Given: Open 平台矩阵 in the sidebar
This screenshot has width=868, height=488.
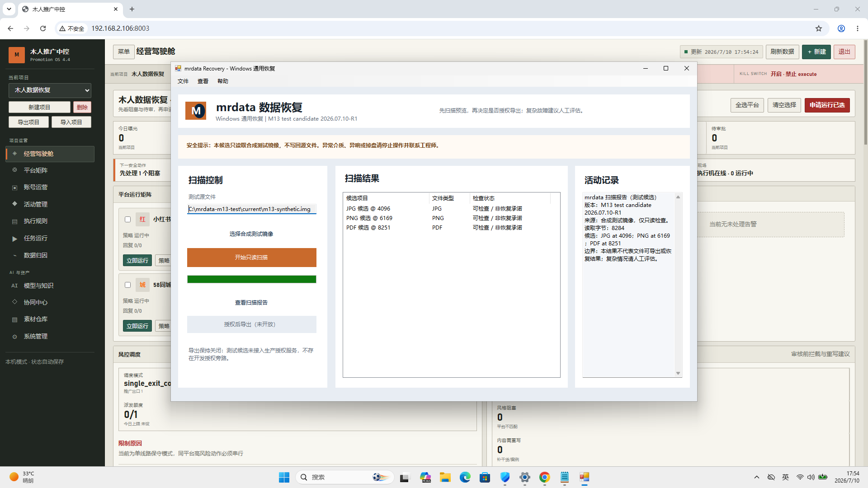Looking at the screenshot, I should pyautogui.click(x=50, y=170).
